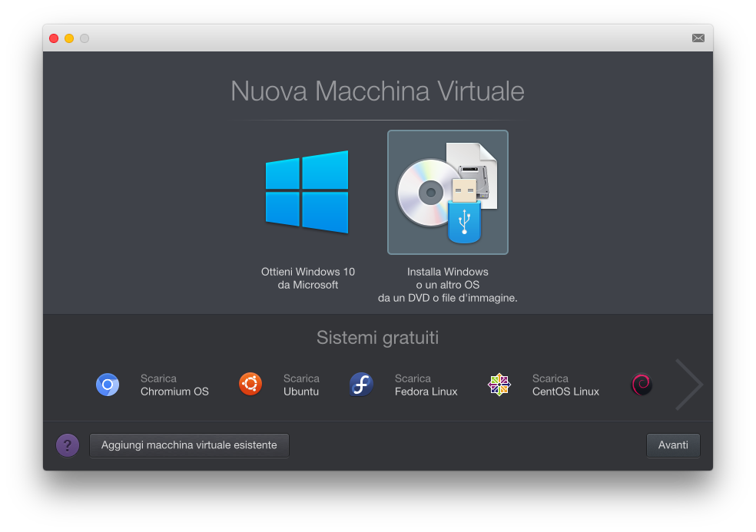The image size is (756, 532).
Task: Click the Ubuntu logo icon
Action: point(250,384)
